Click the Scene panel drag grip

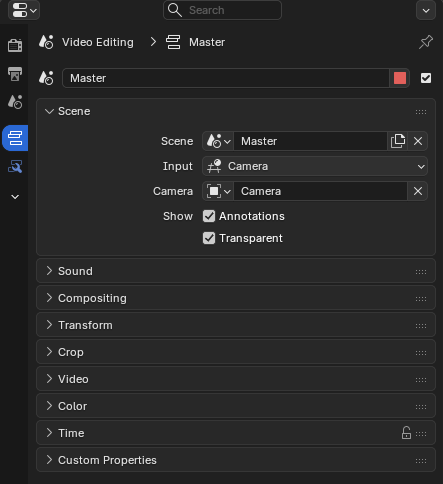[x=421, y=112]
